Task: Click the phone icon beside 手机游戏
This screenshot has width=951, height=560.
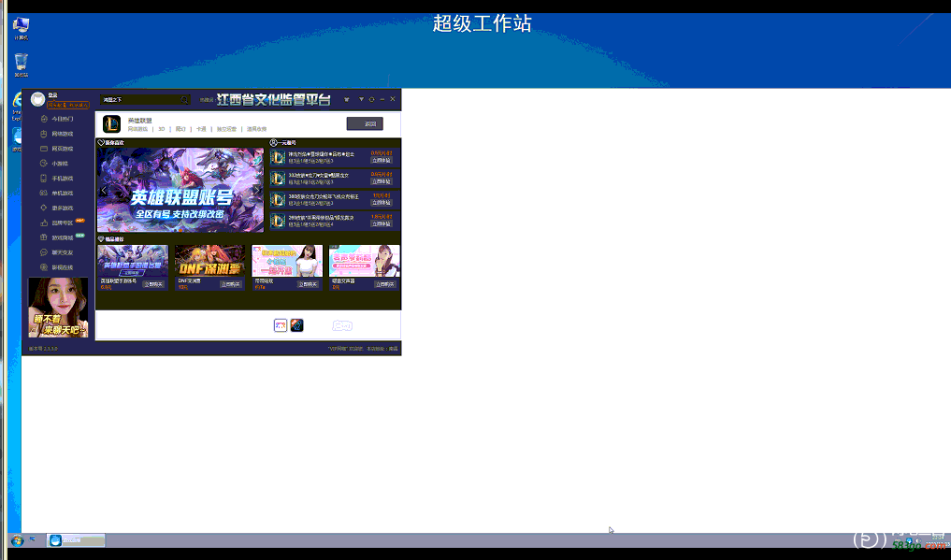Action: pyautogui.click(x=44, y=179)
